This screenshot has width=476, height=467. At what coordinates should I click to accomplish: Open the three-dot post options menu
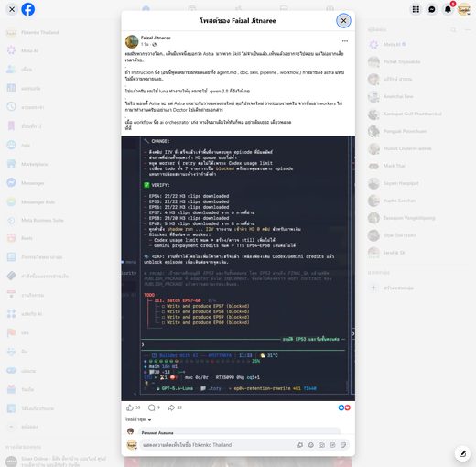point(345,41)
